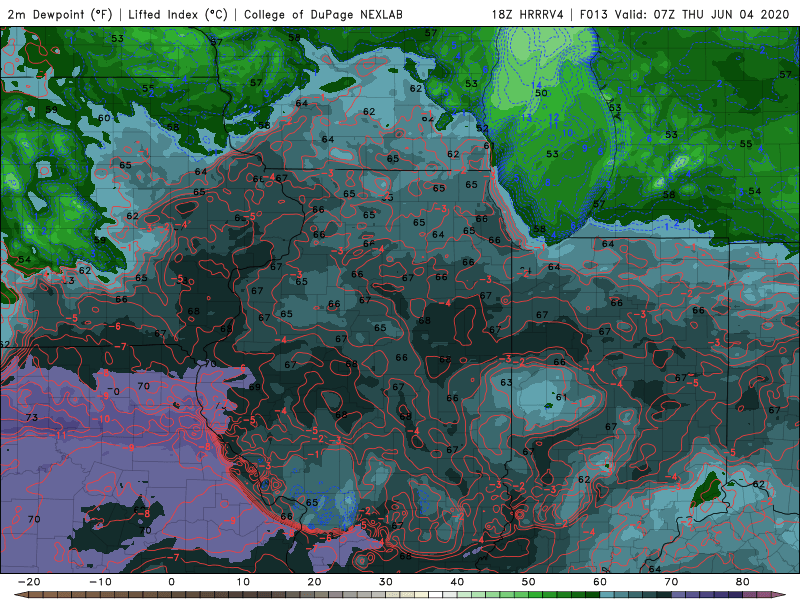
Task: Click the 69 dewpoint value on the map
Action: (255, 387)
